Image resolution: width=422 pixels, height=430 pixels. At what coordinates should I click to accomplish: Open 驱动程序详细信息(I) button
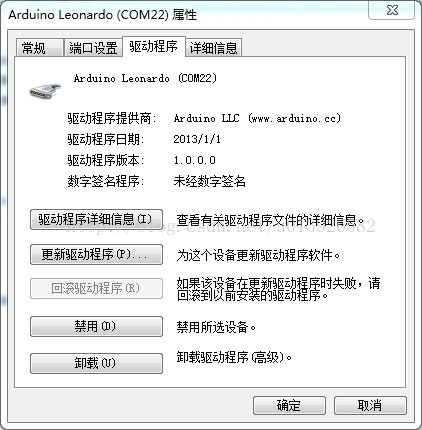pyautogui.click(x=96, y=220)
